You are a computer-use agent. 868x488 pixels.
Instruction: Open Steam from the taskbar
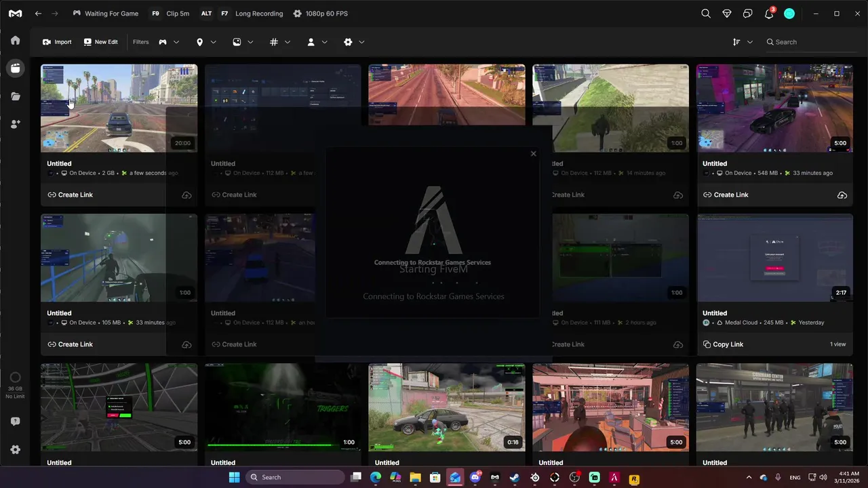click(515, 478)
